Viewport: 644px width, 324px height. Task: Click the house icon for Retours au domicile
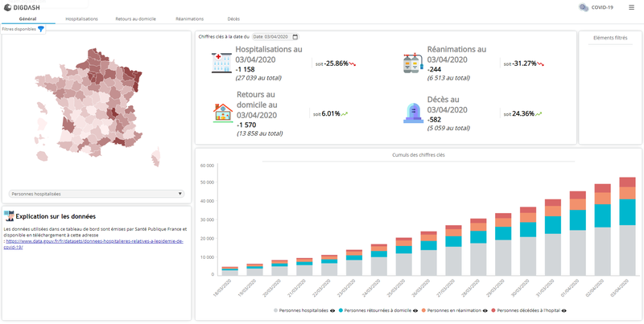coord(222,113)
